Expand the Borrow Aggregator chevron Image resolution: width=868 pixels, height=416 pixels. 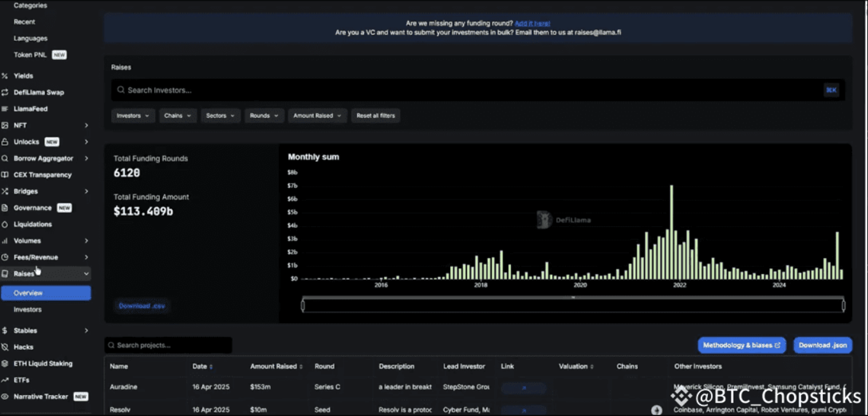click(x=86, y=158)
